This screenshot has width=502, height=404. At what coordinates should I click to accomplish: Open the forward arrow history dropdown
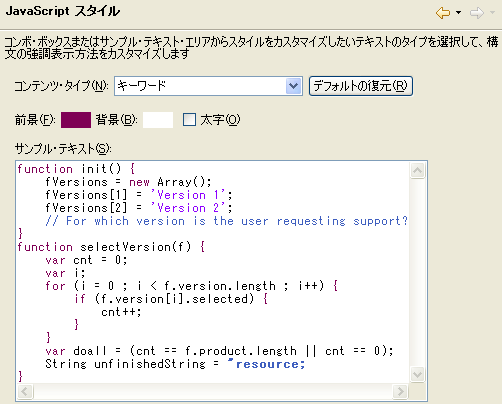(x=492, y=13)
